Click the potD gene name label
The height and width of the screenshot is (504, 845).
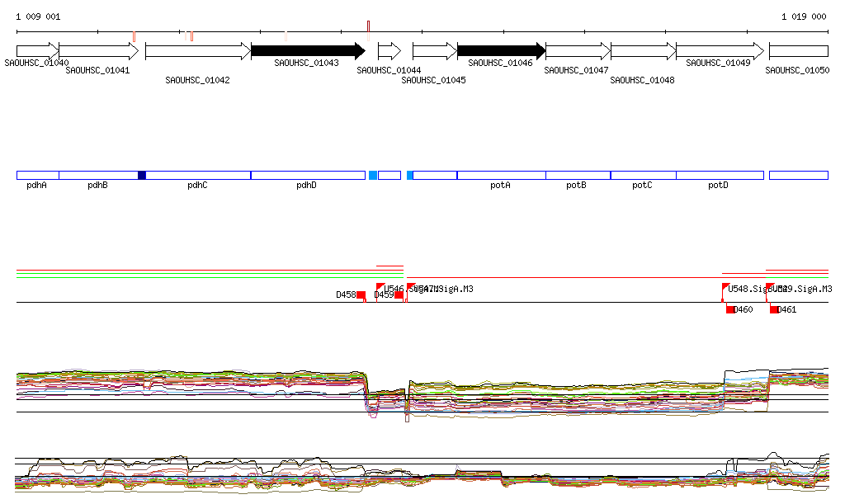click(x=718, y=186)
